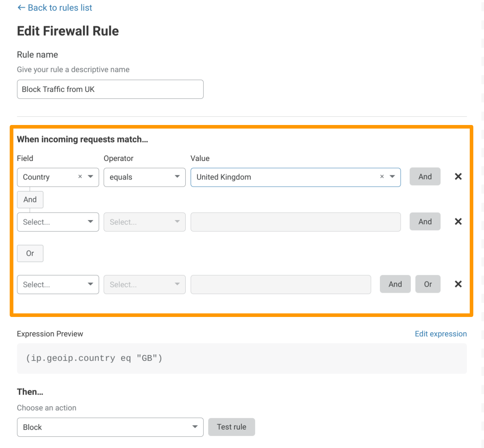Delete the second condition row

click(458, 222)
